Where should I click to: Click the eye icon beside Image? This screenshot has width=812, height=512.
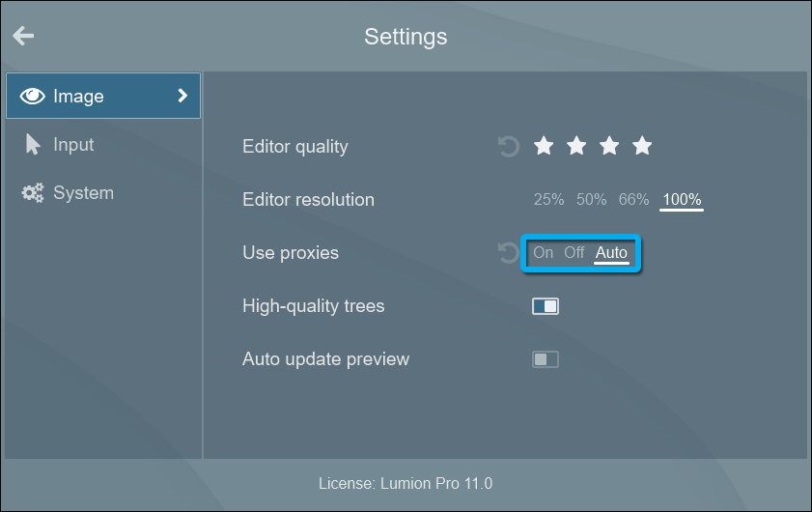tap(33, 97)
